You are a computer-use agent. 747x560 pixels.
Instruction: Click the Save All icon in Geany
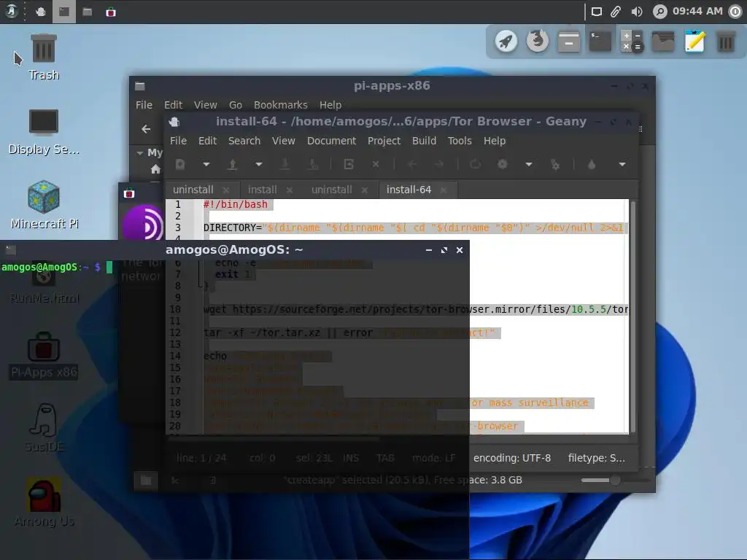(x=313, y=164)
